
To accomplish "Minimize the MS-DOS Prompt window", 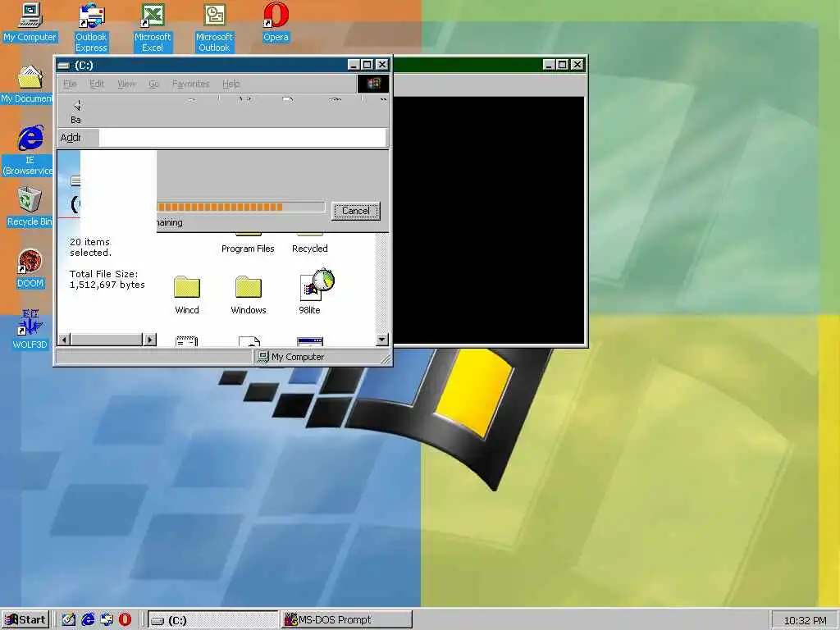I will point(549,65).
